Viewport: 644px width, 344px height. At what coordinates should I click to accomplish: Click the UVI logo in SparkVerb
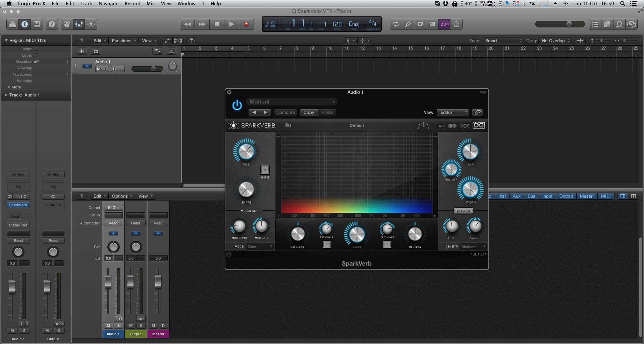[x=479, y=125]
